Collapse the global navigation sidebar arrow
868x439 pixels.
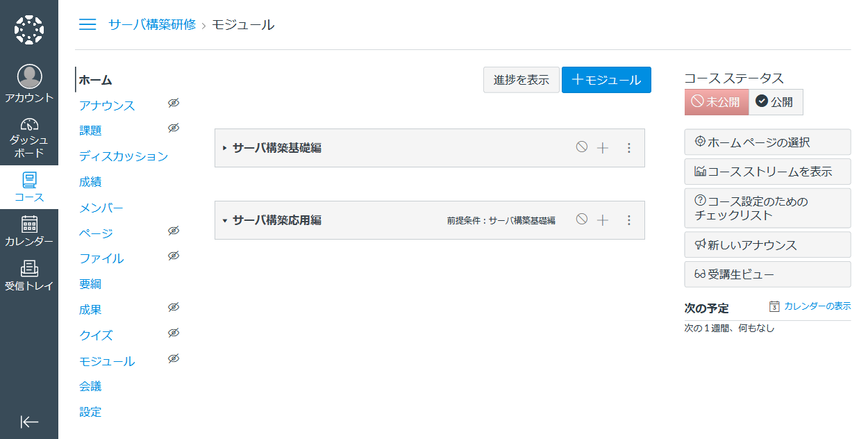pyautogui.click(x=29, y=422)
